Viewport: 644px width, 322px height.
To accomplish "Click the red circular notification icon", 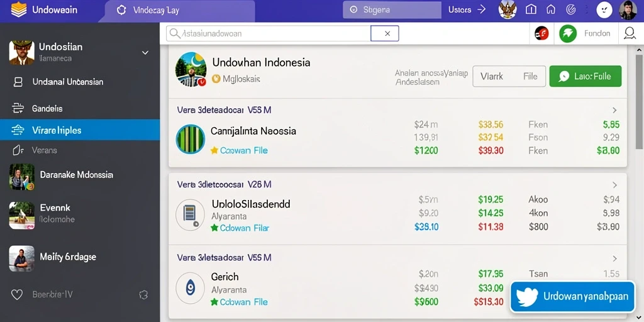I will (x=541, y=33).
